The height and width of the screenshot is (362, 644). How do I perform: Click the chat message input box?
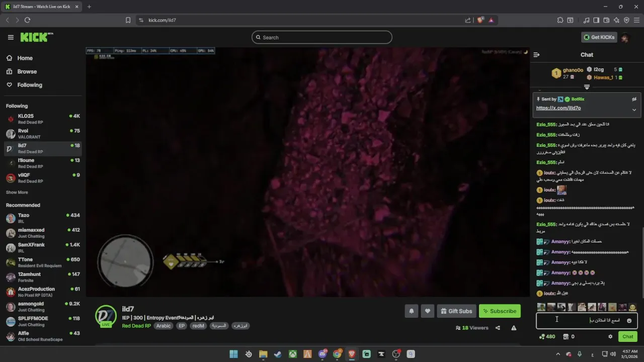587,320
